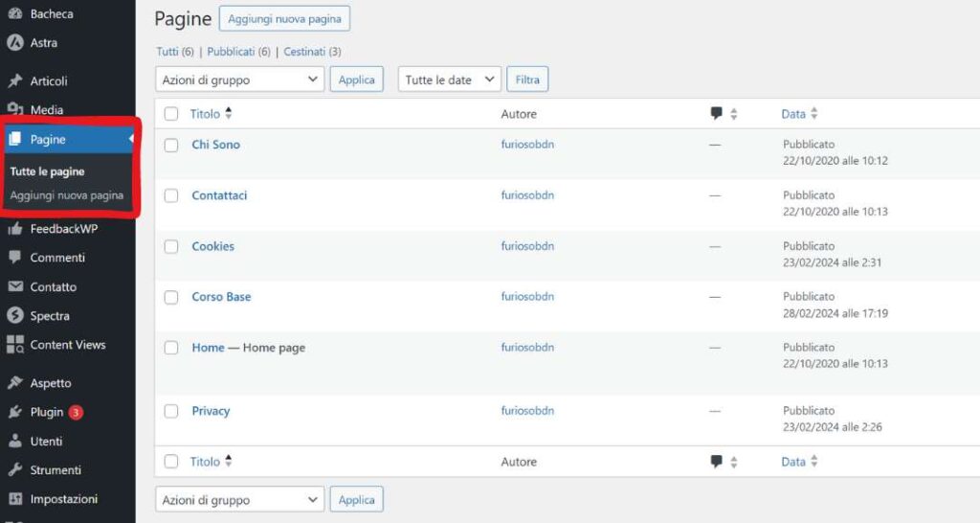Sort by Titolo arrows in header
The width and height of the screenshot is (980, 523).
pyautogui.click(x=228, y=113)
